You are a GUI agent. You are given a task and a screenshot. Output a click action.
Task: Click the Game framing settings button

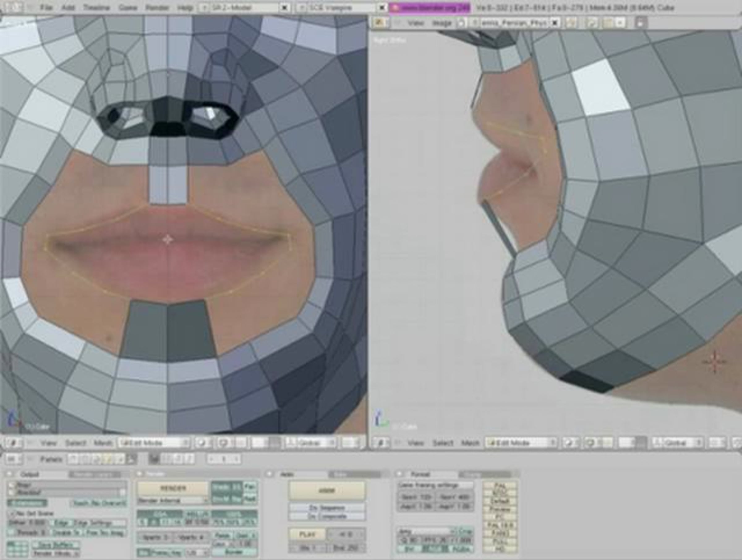(x=435, y=485)
